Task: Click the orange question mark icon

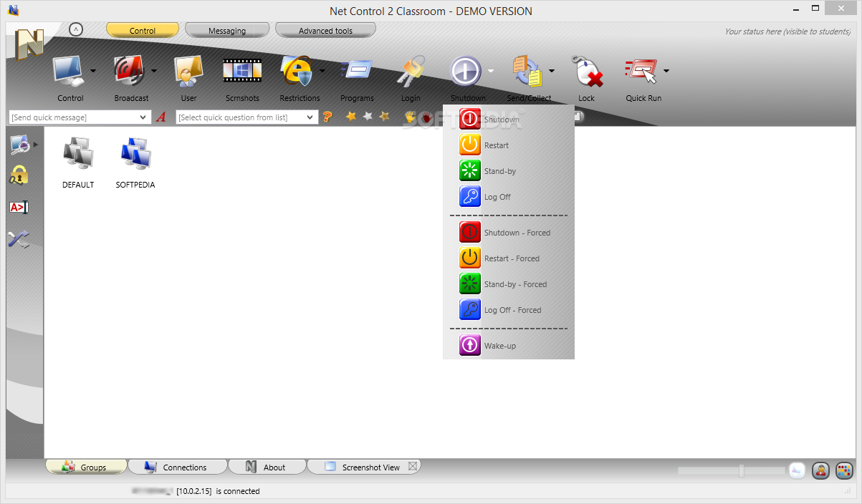Action: tap(327, 117)
